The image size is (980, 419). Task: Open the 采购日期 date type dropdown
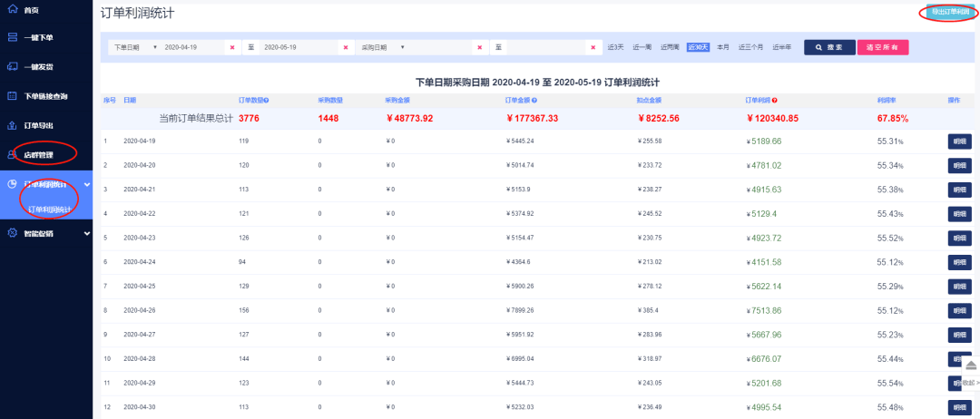[x=382, y=46]
